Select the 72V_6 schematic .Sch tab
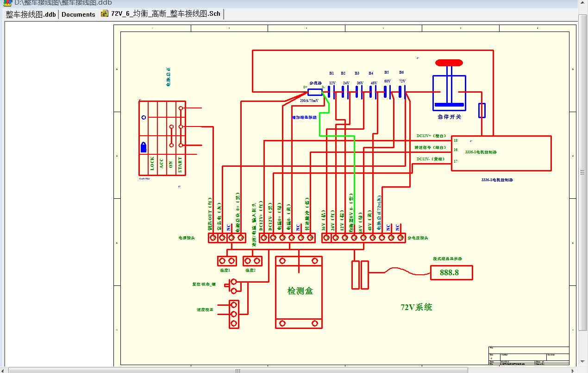 [165, 14]
